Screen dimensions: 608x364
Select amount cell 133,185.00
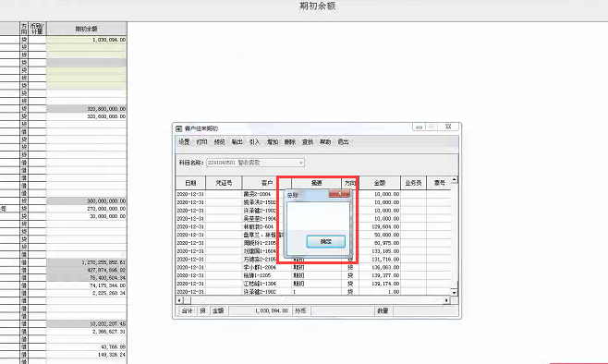(380, 251)
